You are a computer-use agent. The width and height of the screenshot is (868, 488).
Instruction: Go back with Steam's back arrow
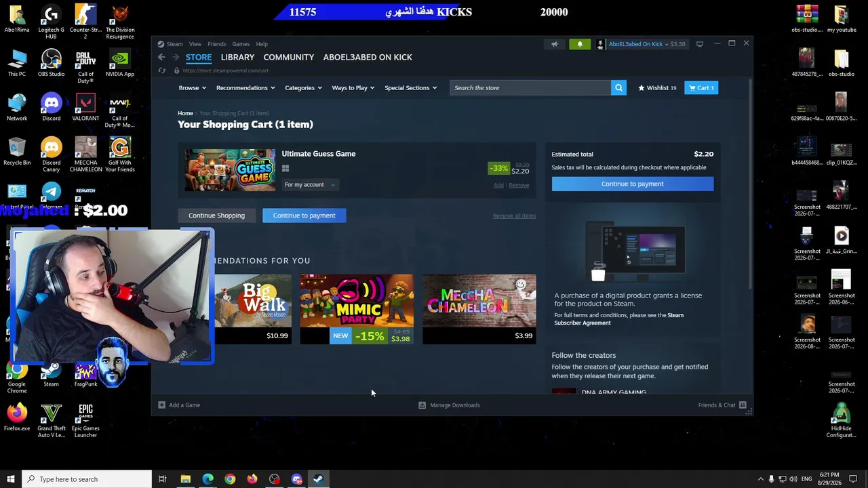click(x=161, y=58)
